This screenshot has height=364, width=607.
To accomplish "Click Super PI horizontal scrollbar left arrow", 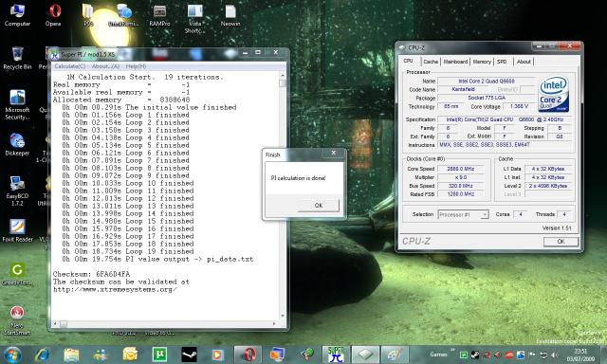I will point(55,323).
